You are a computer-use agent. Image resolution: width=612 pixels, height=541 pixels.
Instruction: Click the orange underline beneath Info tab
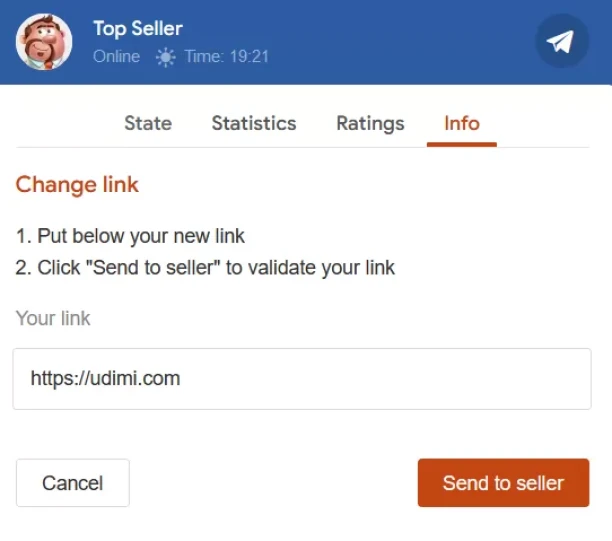[462, 145]
